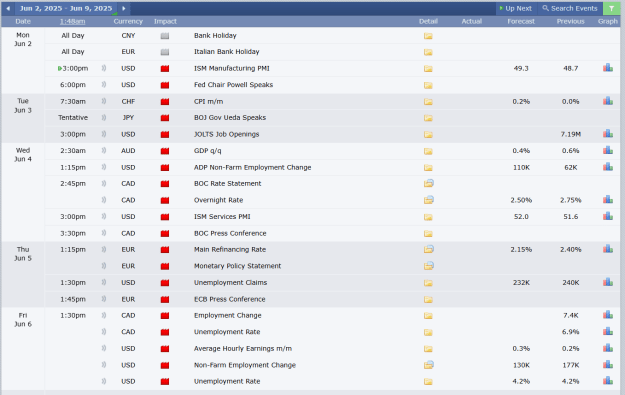The height and width of the screenshot is (395, 625).
Task: Show graph for Employment Change
Action: coord(608,314)
